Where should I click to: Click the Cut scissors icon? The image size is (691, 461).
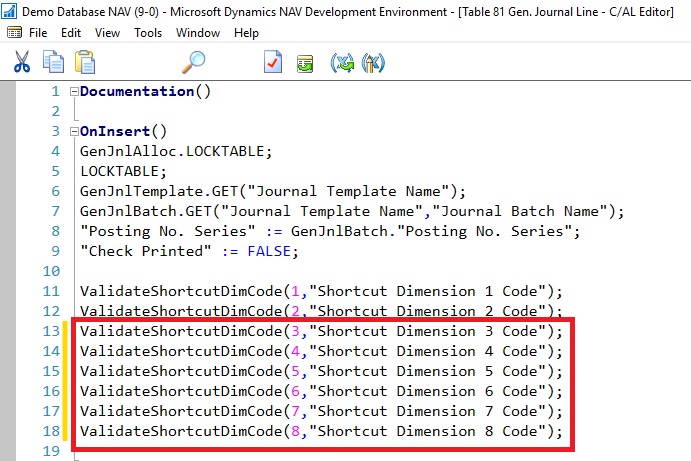click(x=22, y=62)
